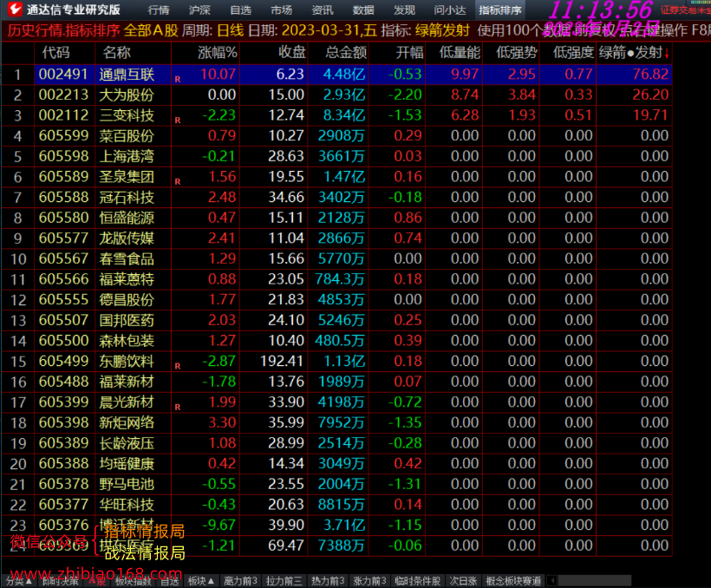
Task: Select stock 森林包装
Action: tap(127, 341)
